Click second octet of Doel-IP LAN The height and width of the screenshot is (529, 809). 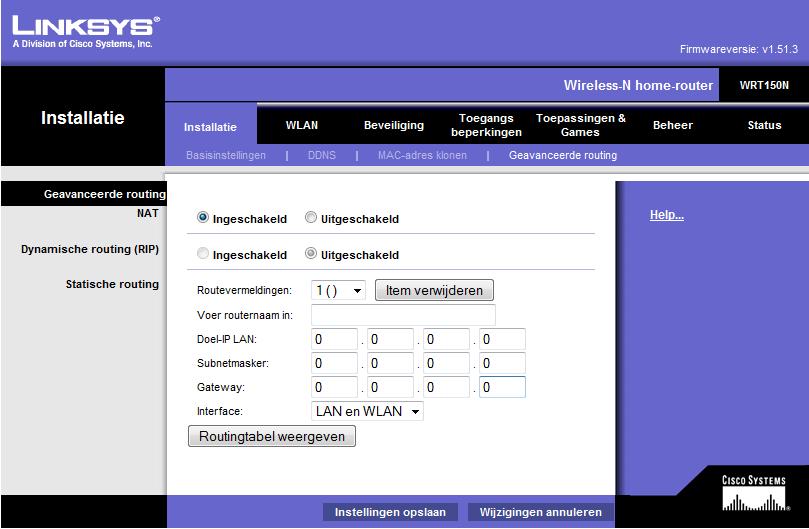[390, 340]
